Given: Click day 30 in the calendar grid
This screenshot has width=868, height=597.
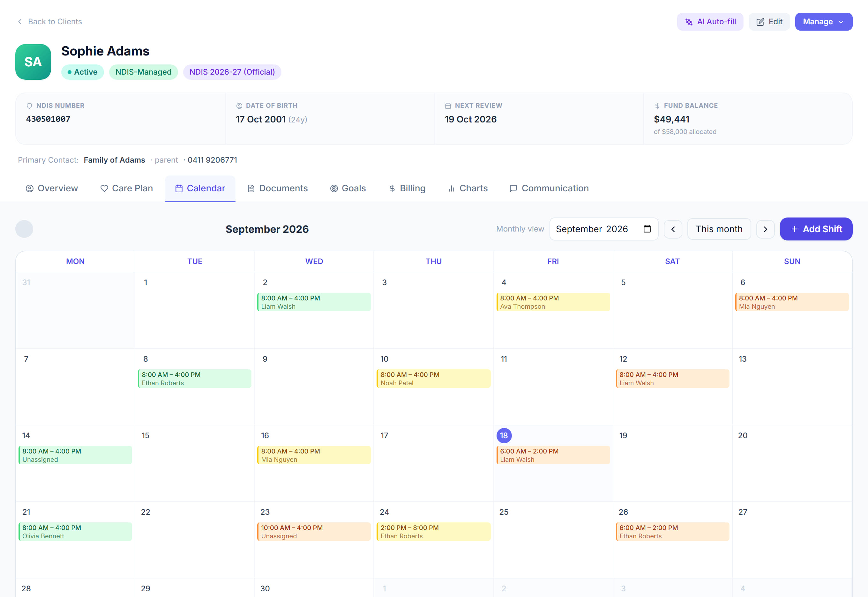Looking at the screenshot, I should point(265,588).
